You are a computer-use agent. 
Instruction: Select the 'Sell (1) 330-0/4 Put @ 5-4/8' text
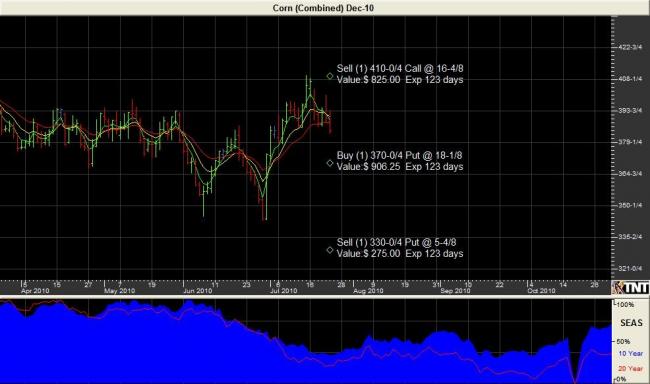(396, 243)
